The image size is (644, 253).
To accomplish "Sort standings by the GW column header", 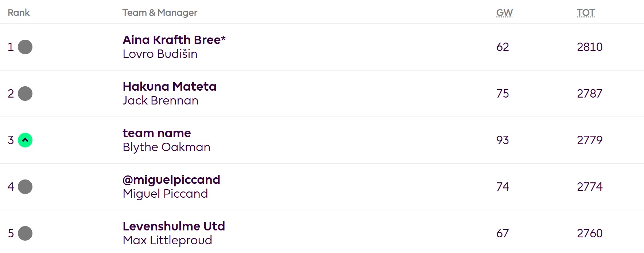I will (x=504, y=12).
